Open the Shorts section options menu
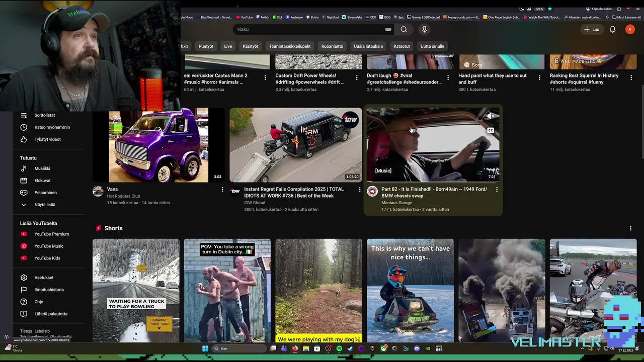 pyautogui.click(x=630, y=228)
